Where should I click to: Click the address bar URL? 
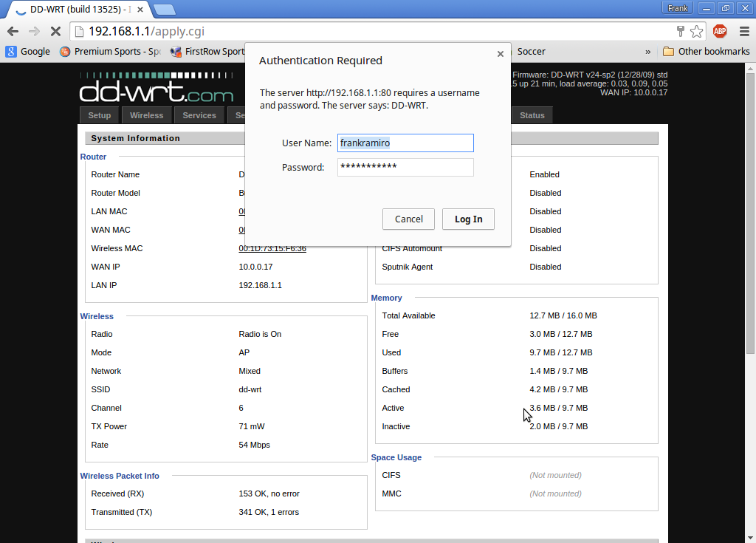(147, 31)
